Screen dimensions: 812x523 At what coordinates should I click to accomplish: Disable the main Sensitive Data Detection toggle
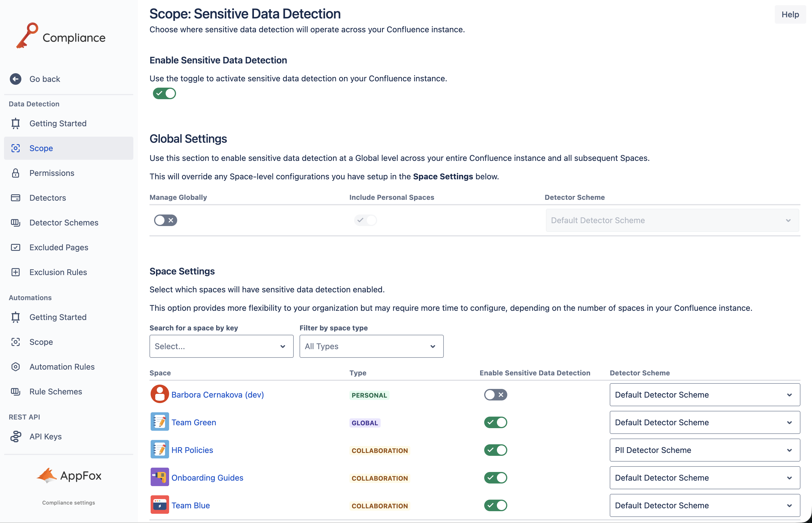164,93
